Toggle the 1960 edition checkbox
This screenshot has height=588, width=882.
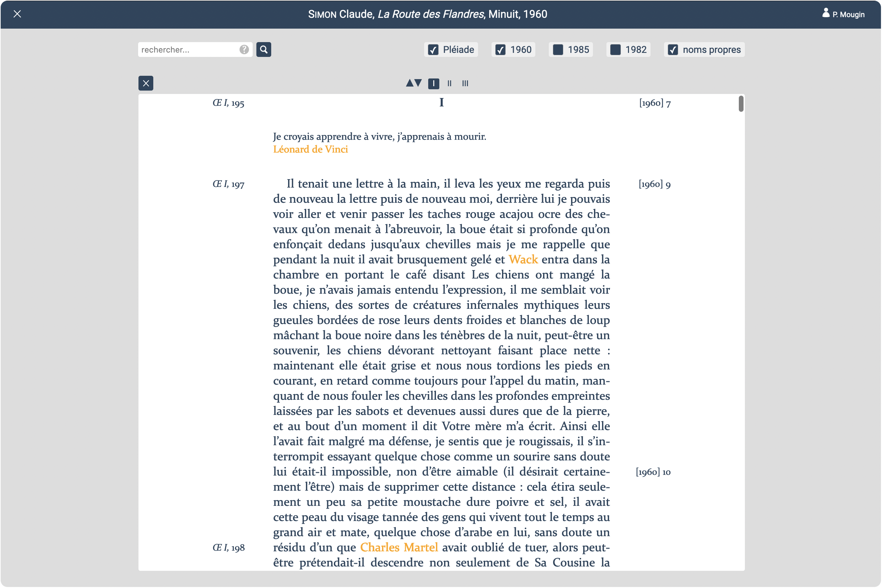pos(501,50)
